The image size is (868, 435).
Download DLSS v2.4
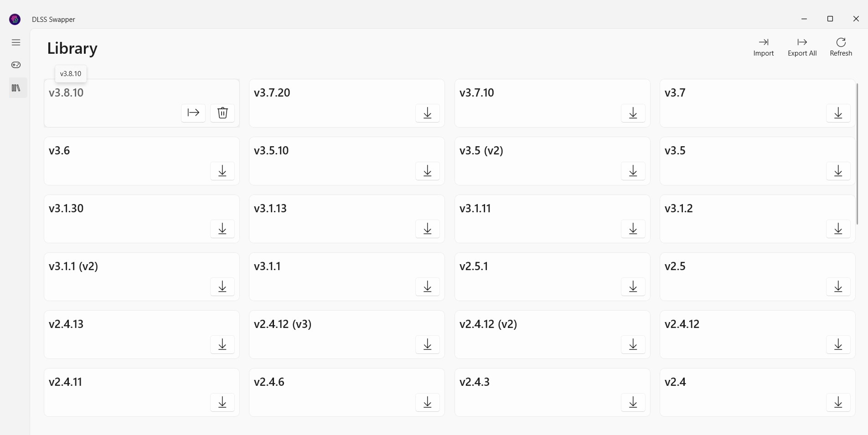click(838, 402)
